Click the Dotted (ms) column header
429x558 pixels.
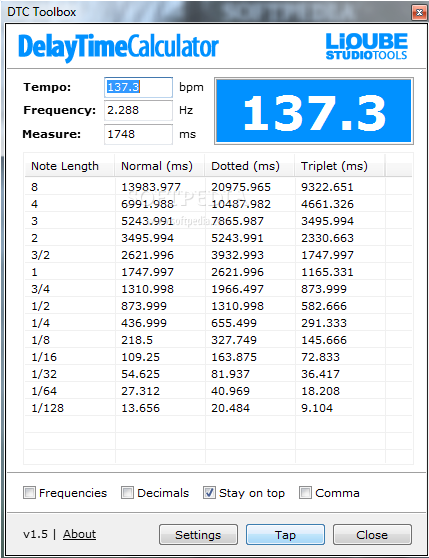[x=250, y=166]
